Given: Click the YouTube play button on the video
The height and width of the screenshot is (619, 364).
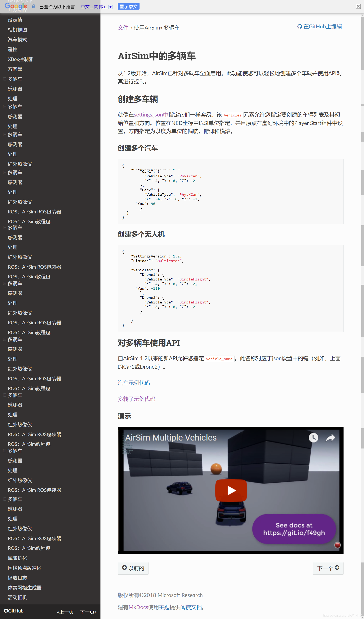Looking at the screenshot, I should point(231,490).
